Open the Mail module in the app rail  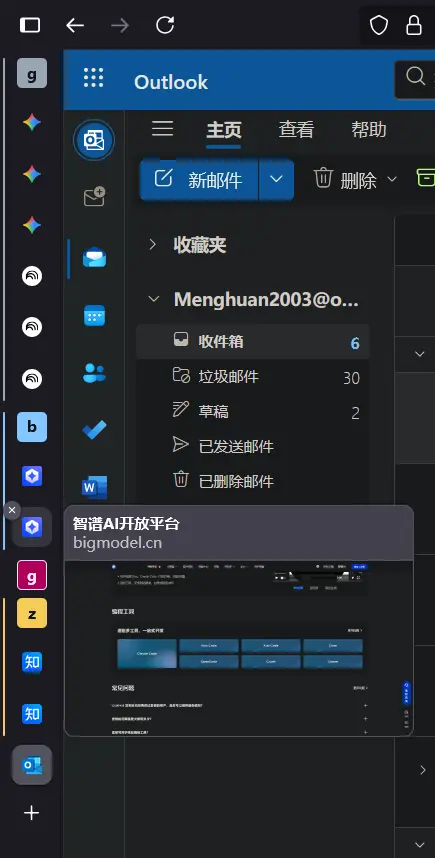click(x=94, y=257)
